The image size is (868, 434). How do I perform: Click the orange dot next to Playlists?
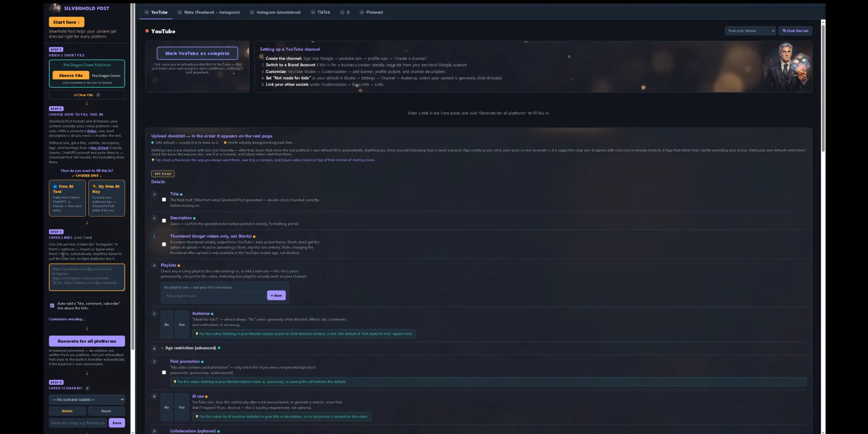pyautogui.click(x=179, y=266)
